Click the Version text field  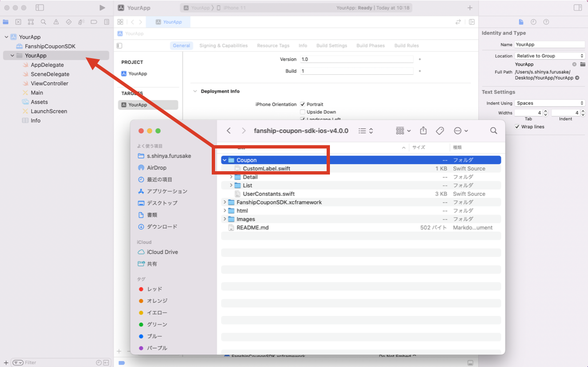[x=356, y=59]
